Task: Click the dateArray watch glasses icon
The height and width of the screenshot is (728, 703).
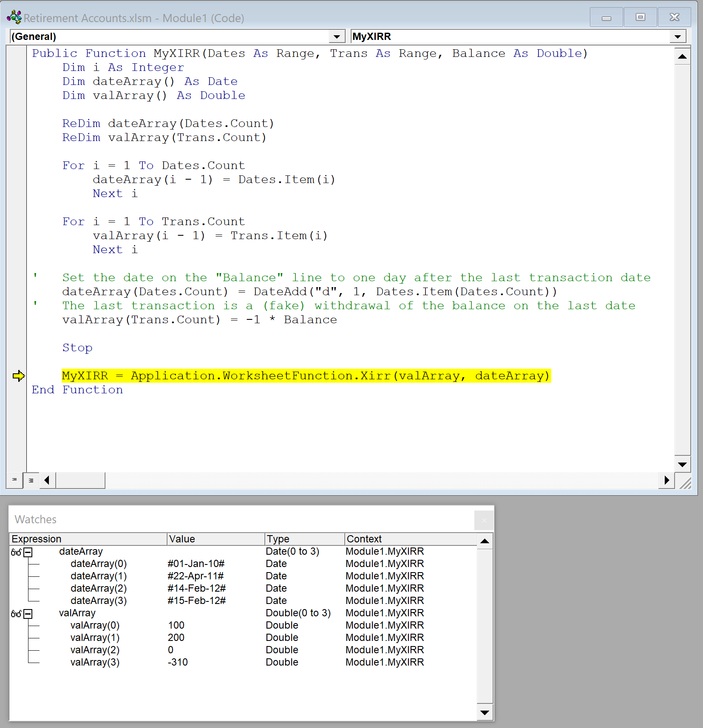Action: pos(16,552)
